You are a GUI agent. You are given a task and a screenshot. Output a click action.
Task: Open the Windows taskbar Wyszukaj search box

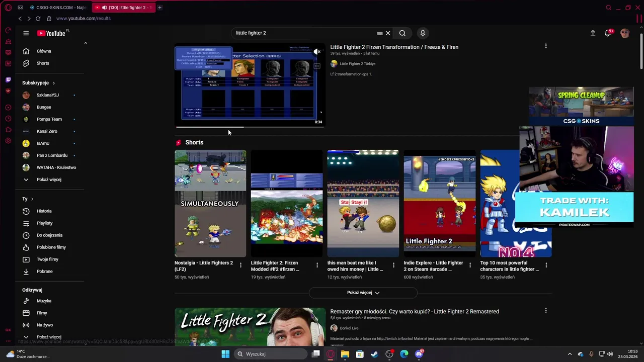pyautogui.click(x=271, y=354)
